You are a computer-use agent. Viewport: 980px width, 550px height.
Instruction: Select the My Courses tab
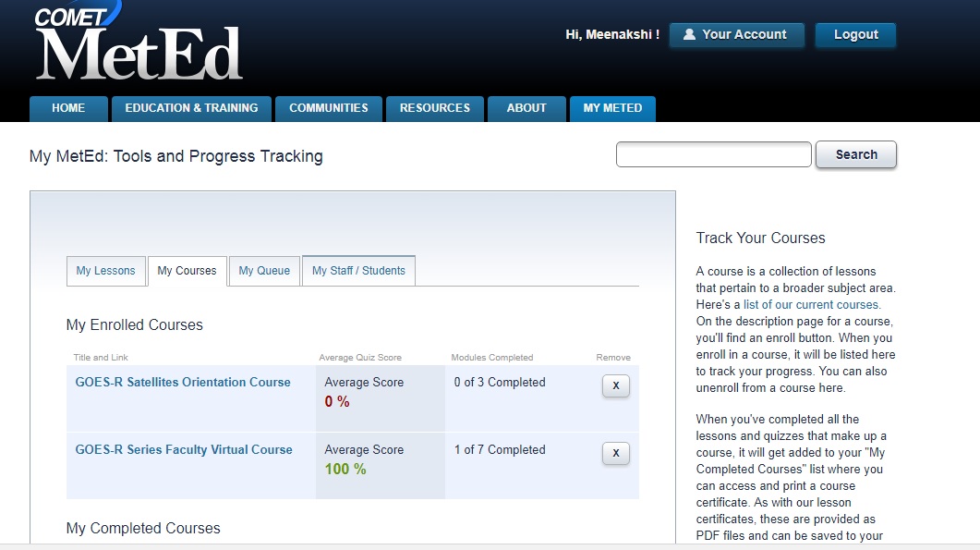[187, 271]
